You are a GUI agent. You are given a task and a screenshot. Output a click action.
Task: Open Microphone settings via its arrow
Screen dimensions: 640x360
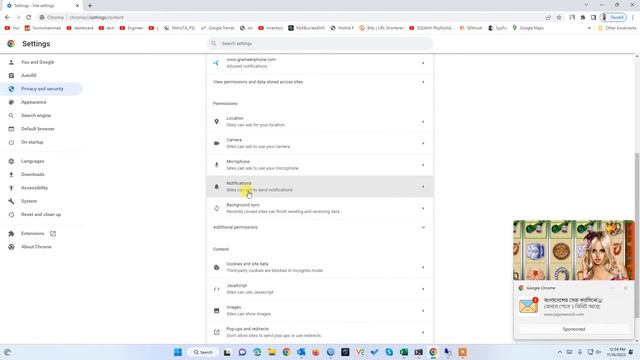pos(423,165)
